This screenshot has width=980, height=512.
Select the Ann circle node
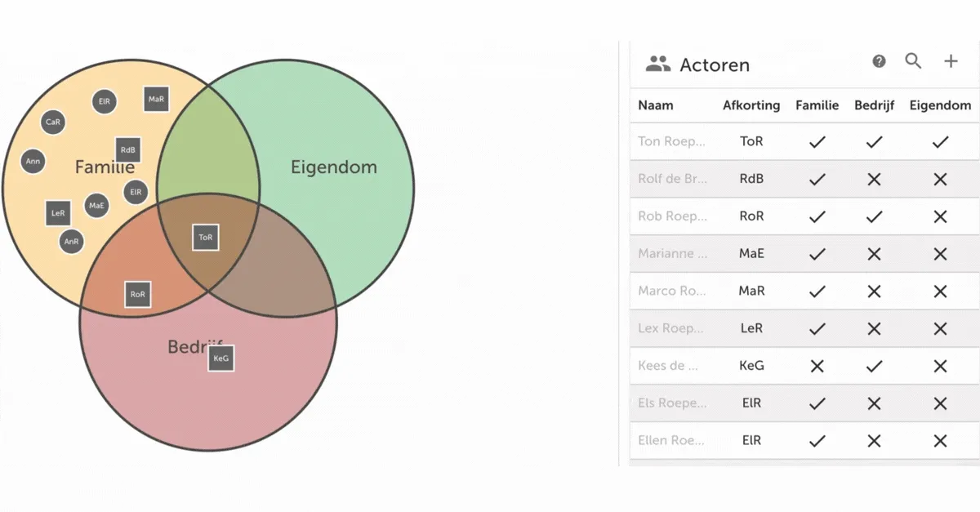[33, 161]
